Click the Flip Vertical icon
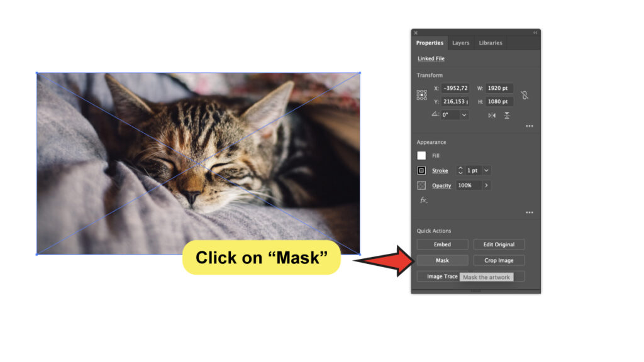This screenshot has height=362, width=644. point(507,115)
